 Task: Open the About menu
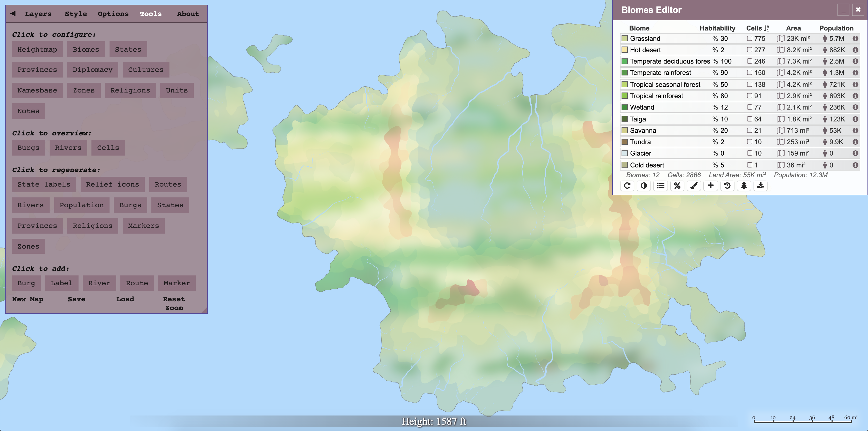[x=188, y=14]
